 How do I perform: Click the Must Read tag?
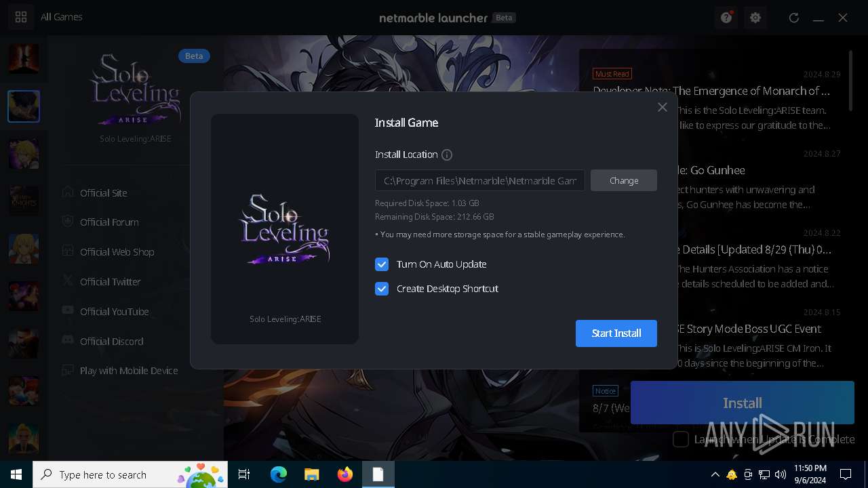(612, 73)
